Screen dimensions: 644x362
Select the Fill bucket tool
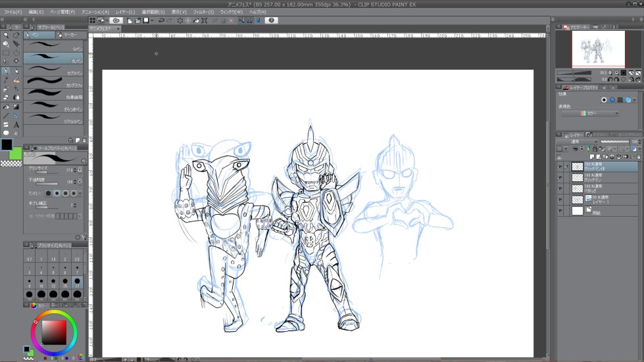tap(6, 107)
